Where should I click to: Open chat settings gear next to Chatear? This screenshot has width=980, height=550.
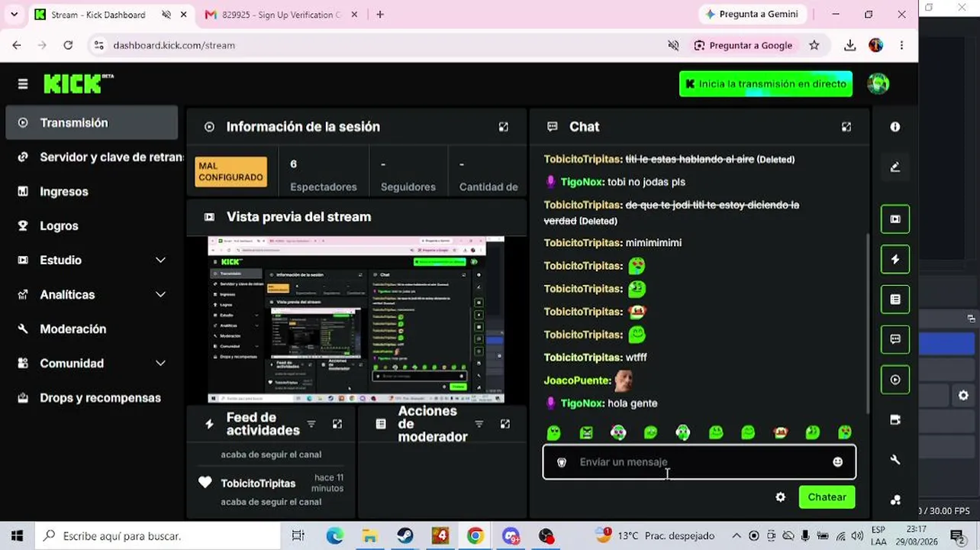pos(780,497)
